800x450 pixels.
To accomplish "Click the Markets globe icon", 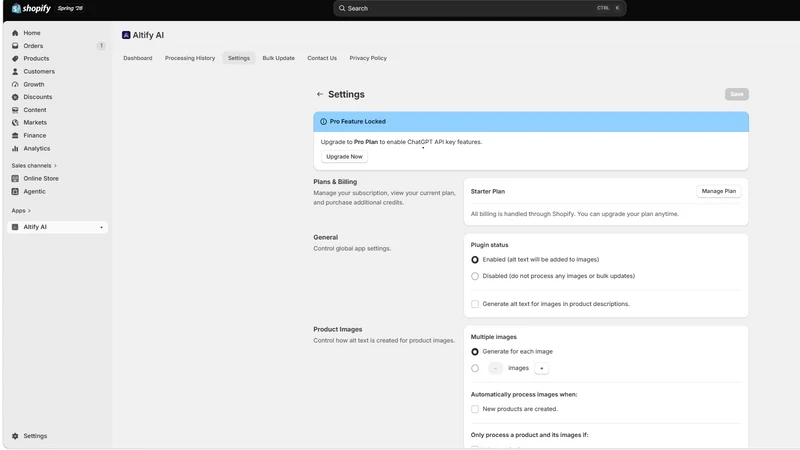I will (15, 122).
